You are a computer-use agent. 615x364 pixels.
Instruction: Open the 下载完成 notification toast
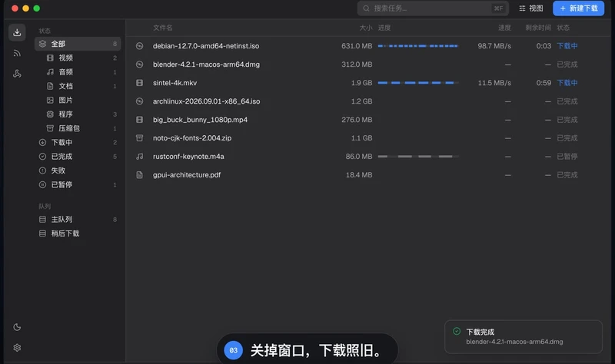(524, 336)
